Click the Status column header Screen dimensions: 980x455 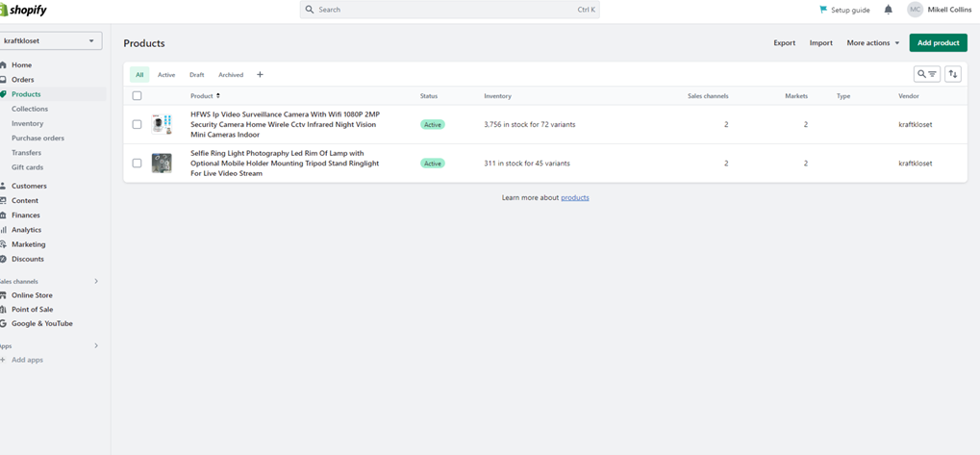point(429,96)
